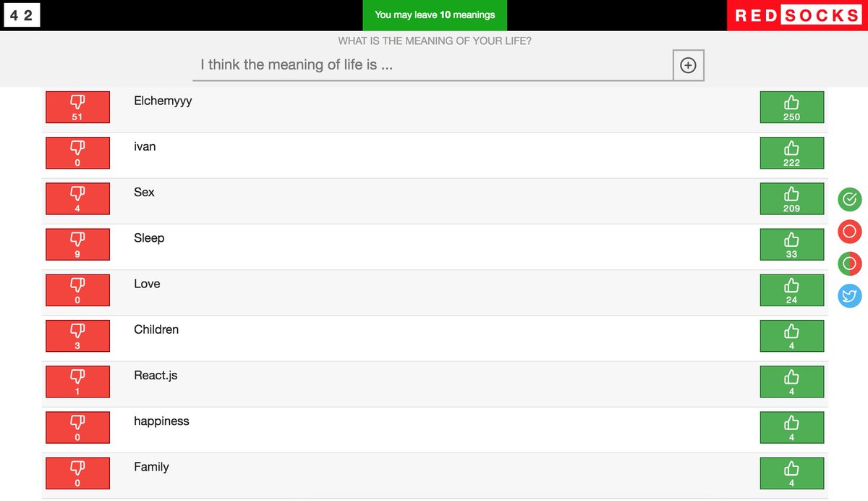
Task: Thumbs up the happiness entry
Action: click(x=791, y=427)
